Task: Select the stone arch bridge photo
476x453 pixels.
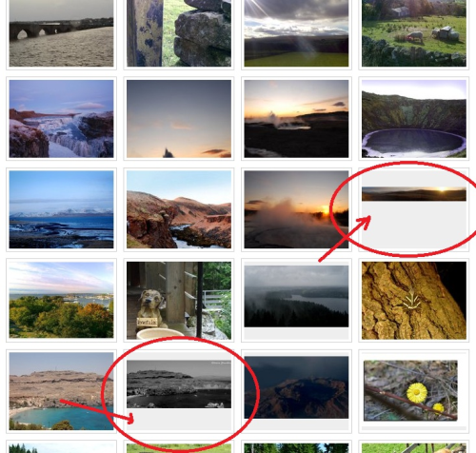Action: tap(61, 33)
